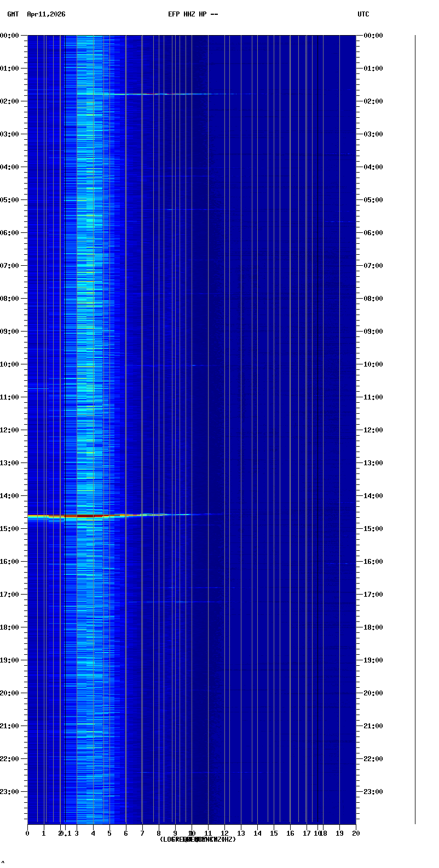Click the 14:00 label on the left GMT axis
Viewport: 439px width, 868px height.
pyautogui.click(x=10, y=496)
